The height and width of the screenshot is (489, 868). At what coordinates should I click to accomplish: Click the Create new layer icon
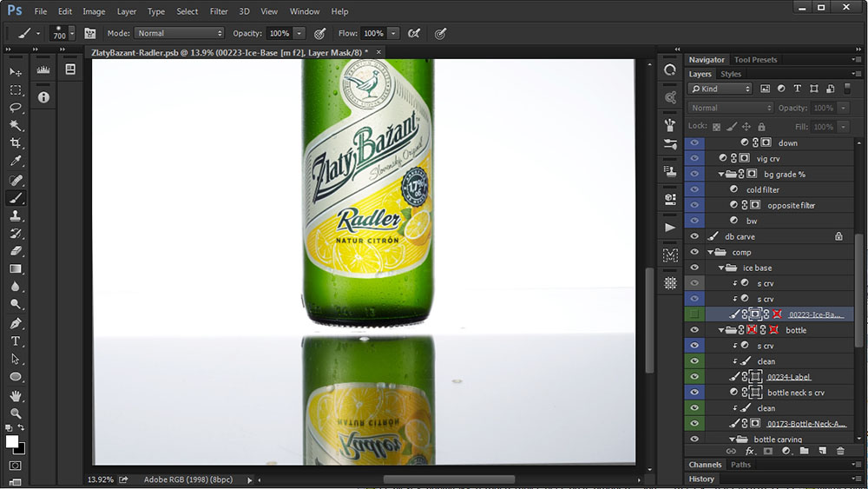click(822, 451)
